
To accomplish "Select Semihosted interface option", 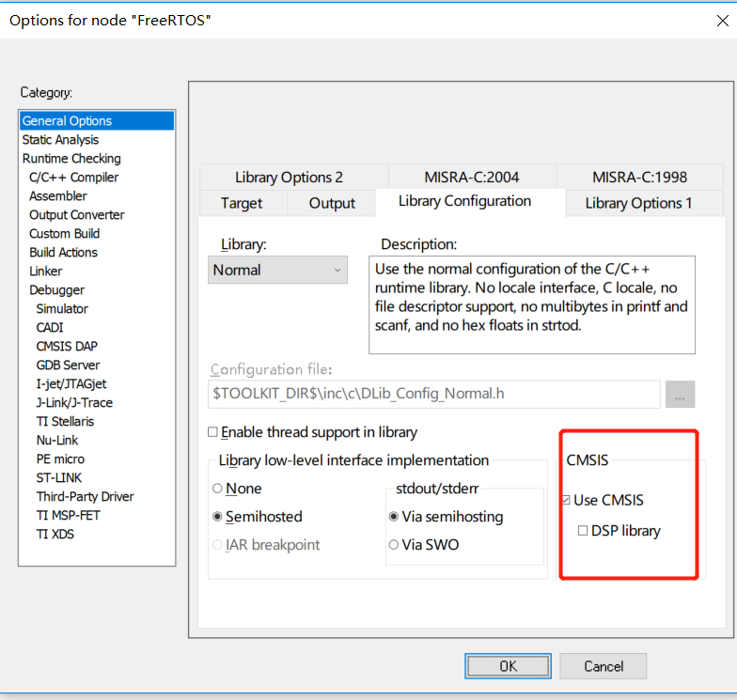I will coord(217,517).
